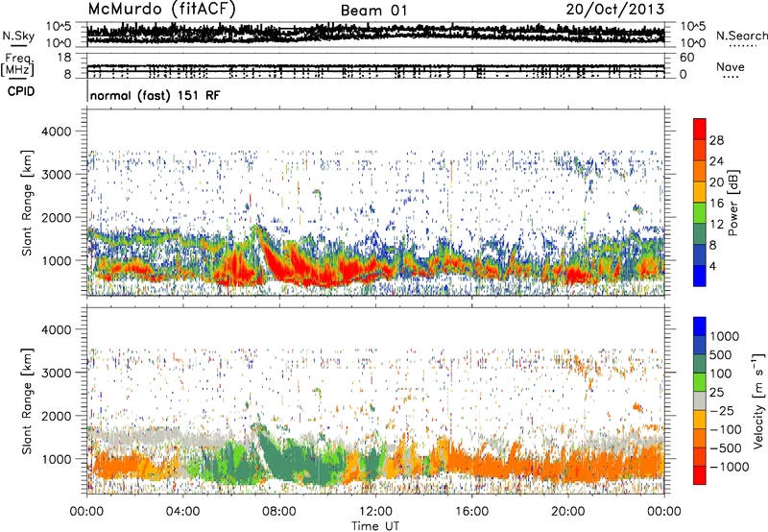
Task: Click the '100' label on the Velocity scale
Action: (721, 374)
